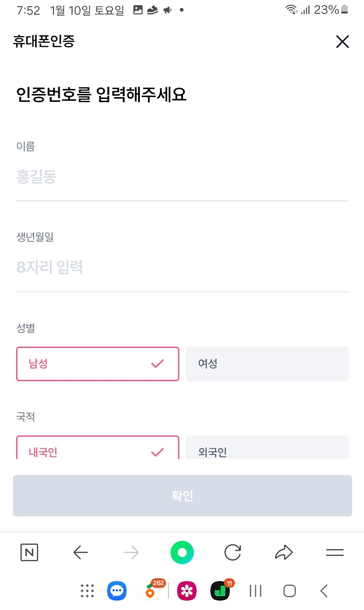This screenshot has height=610, width=364.
Task: Reload the page with the refresh icon
Action: click(233, 552)
